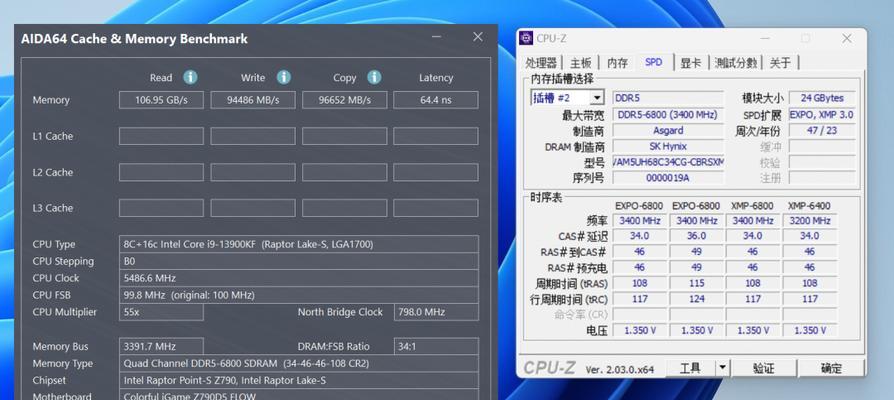The width and height of the screenshot is (894, 400).
Task: Click the SPD扩展 value EXPO, XMP 3.0
Action: [x=822, y=115]
